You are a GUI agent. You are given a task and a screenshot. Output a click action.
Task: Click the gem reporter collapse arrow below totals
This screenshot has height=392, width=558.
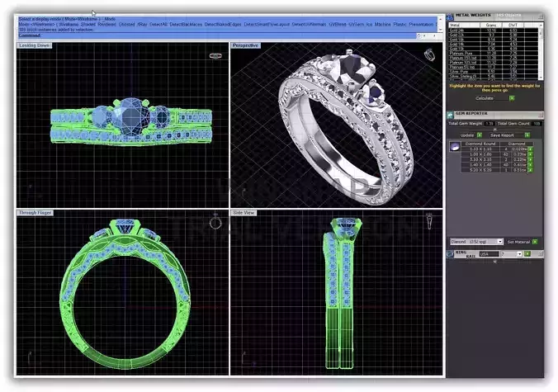tap(495, 130)
